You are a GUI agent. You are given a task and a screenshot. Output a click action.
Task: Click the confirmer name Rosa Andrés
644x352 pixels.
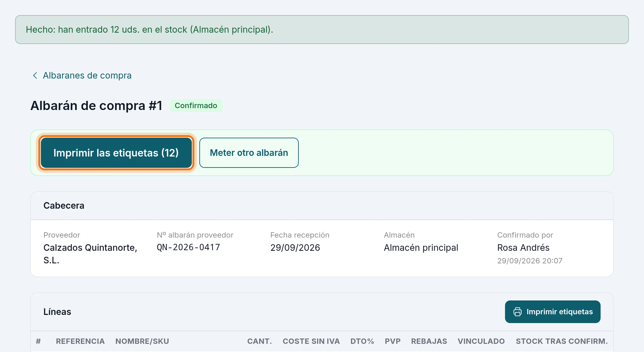pyautogui.click(x=523, y=248)
